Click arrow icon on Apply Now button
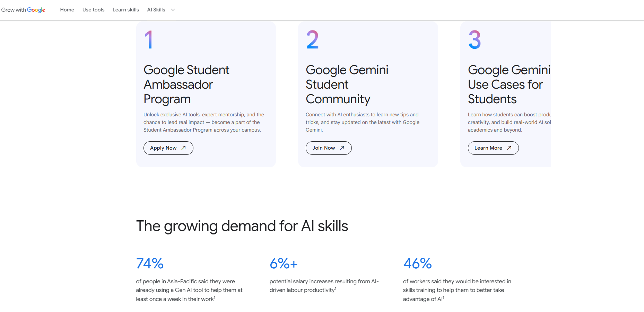 click(x=184, y=148)
